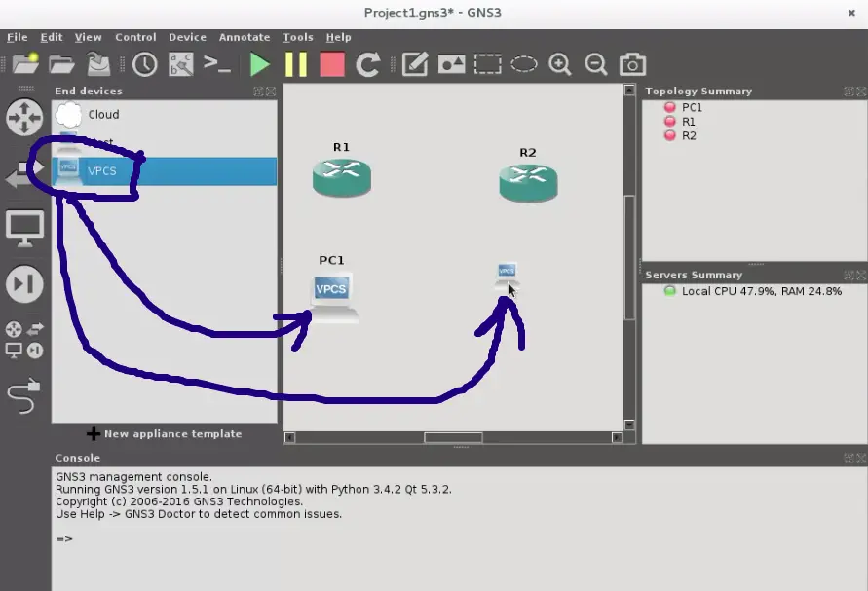This screenshot has height=591, width=868.
Task: Click horizontal scrollbar right arrow on canvas
Action: tap(618, 438)
